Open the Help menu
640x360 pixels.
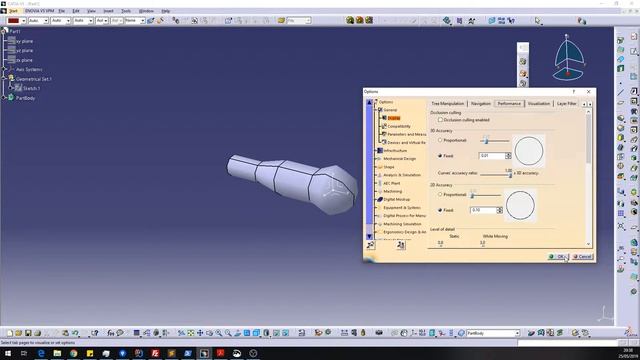165,11
